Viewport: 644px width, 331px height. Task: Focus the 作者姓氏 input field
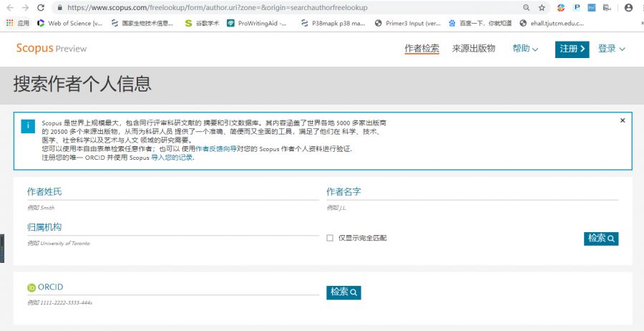(x=173, y=192)
